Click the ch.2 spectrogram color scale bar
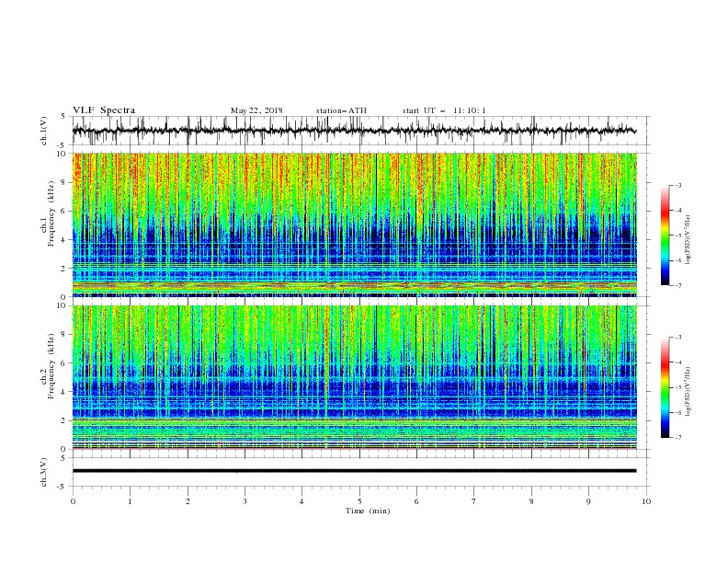Viewport: 728px width, 563px height. pyautogui.click(x=665, y=387)
